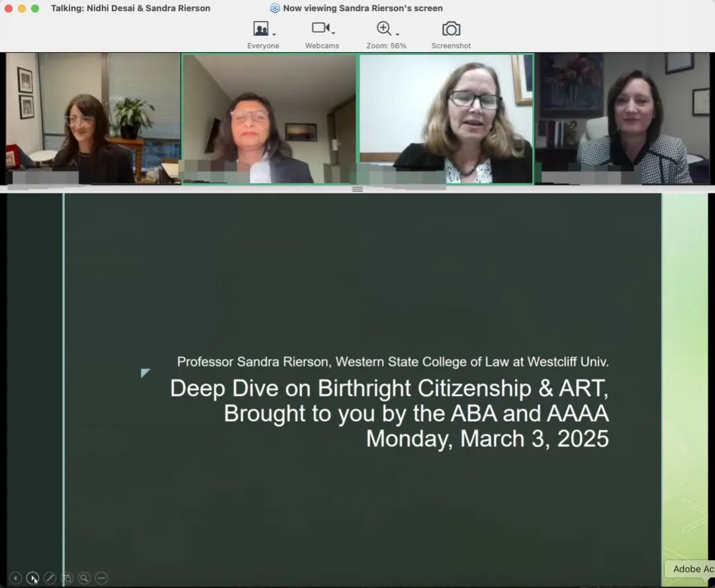Click the 'Screenshot' label

451,46
